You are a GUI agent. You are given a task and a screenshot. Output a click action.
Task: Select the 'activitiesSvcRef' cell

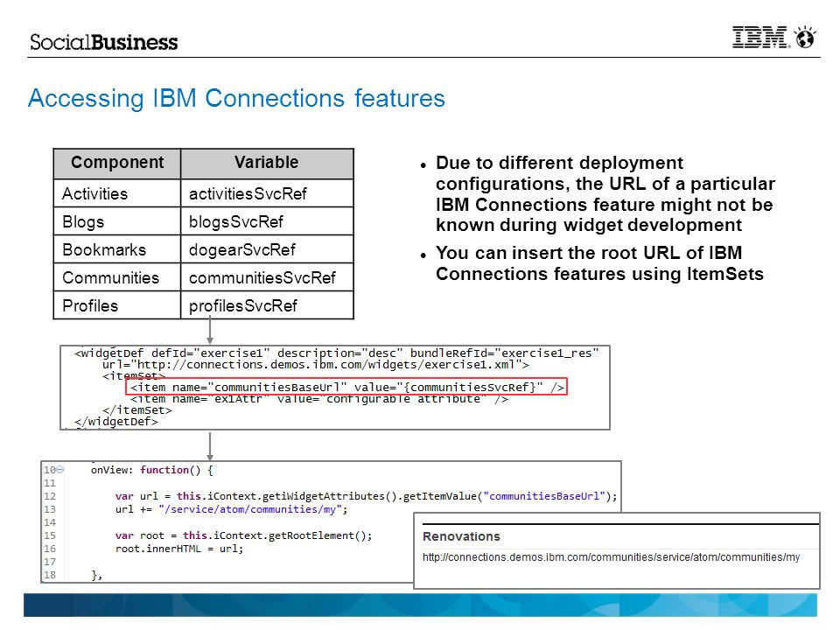coord(267,193)
